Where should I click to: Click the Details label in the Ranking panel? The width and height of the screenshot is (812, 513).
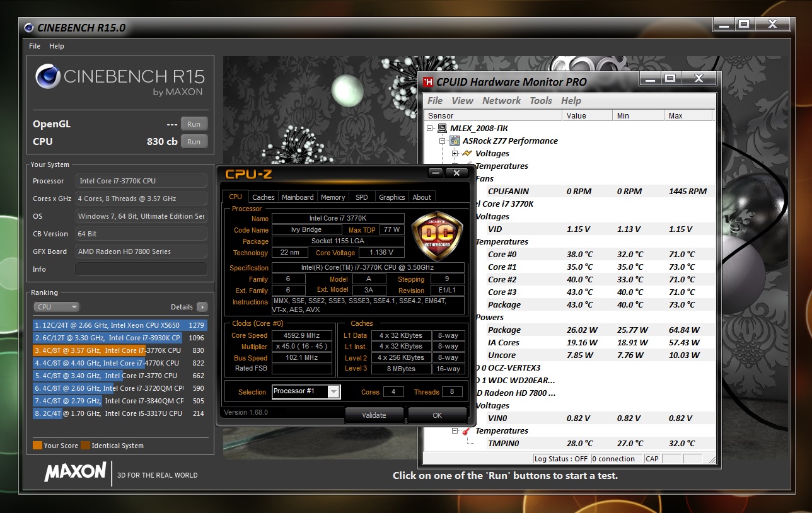(x=182, y=307)
